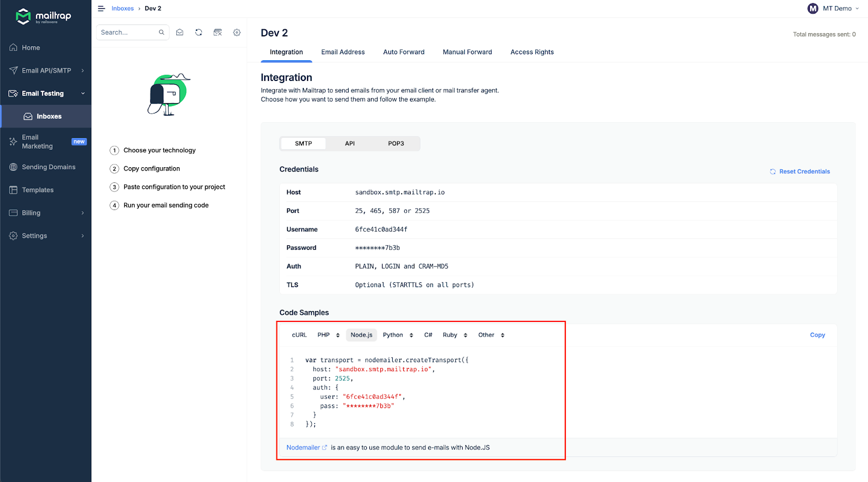The width and height of the screenshot is (868, 482).
Task: Click the Sending Domains globe icon
Action: (14, 167)
